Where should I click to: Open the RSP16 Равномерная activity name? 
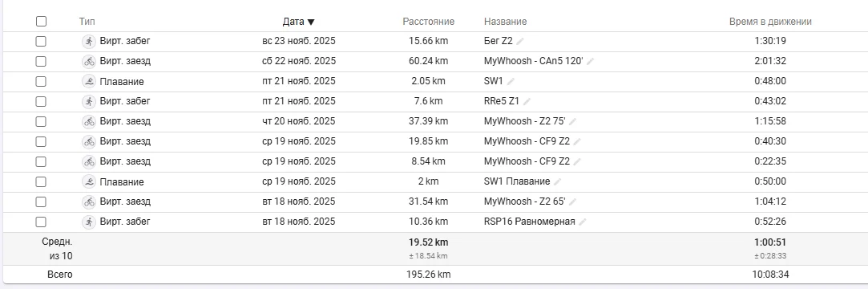(529, 222)
